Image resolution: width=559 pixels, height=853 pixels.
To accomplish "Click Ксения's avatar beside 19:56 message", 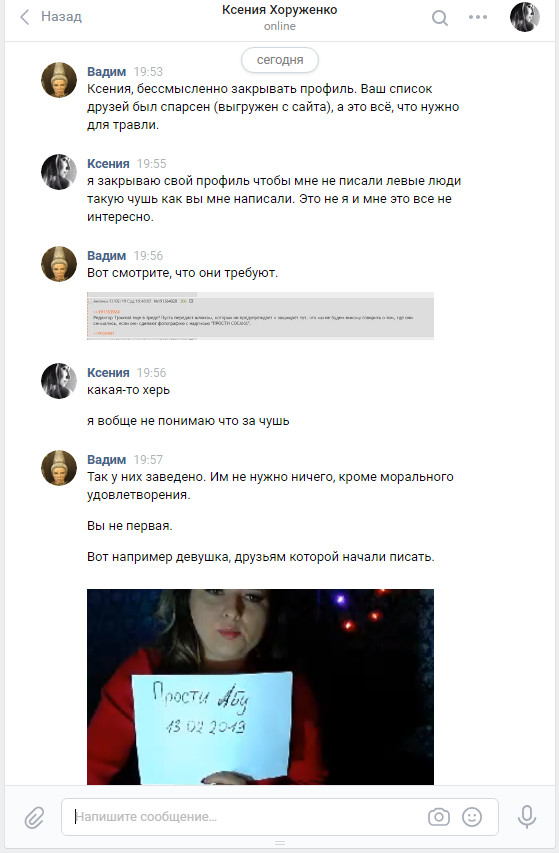I will coord(59,381).
